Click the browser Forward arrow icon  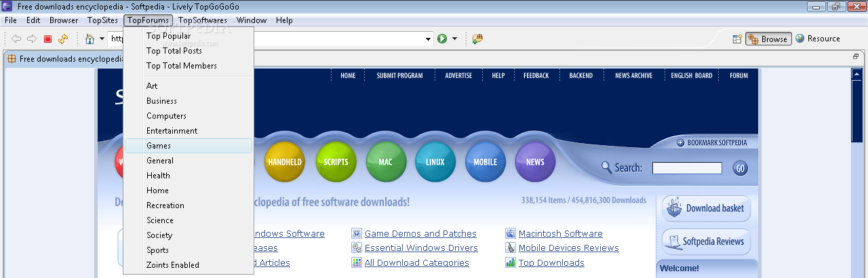32,39
